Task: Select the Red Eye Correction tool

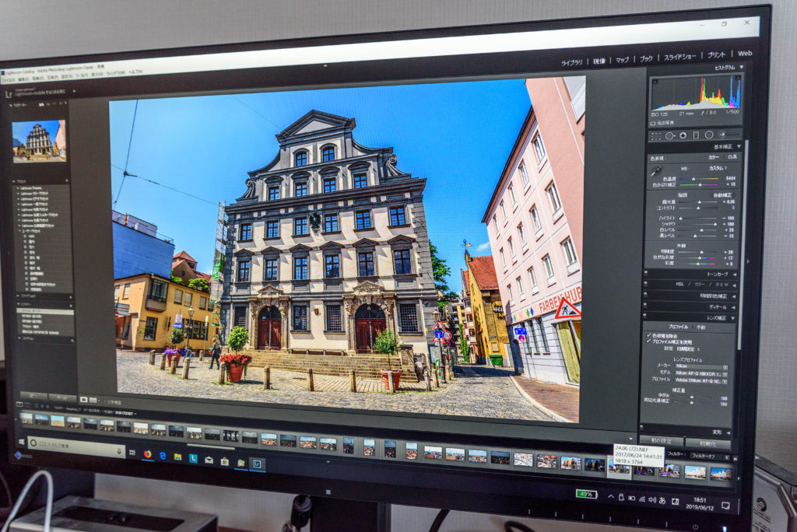Action: [683, 135]
